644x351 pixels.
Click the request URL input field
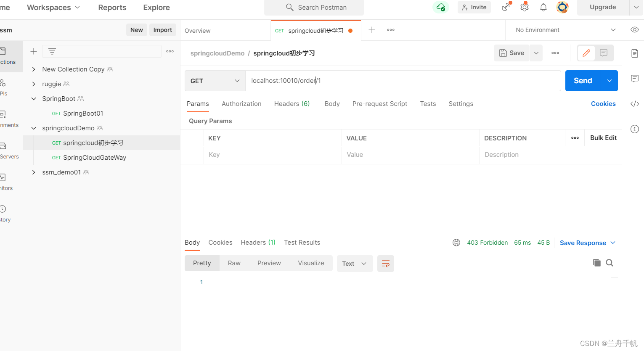[403, 81]
